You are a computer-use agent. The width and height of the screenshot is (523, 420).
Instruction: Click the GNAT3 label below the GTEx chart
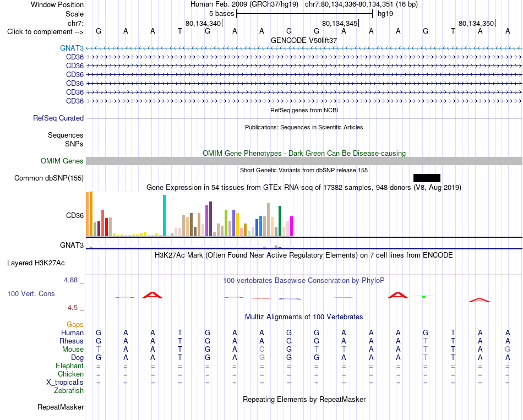72,245
